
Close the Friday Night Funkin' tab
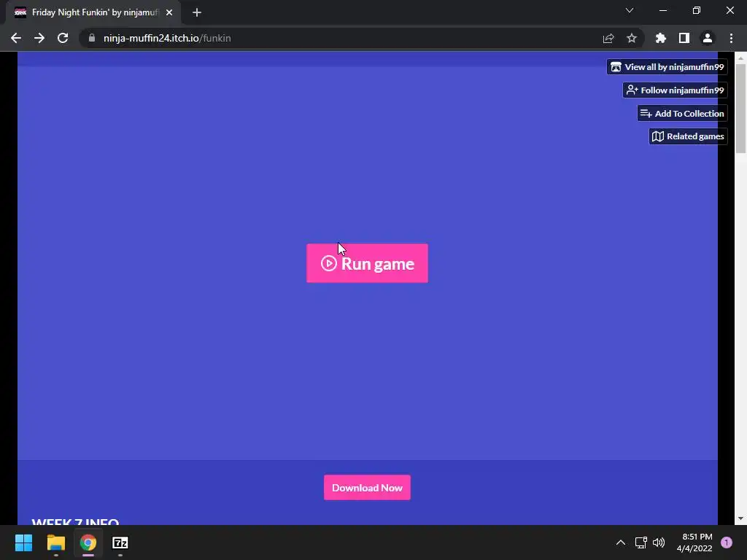[169, 12]
